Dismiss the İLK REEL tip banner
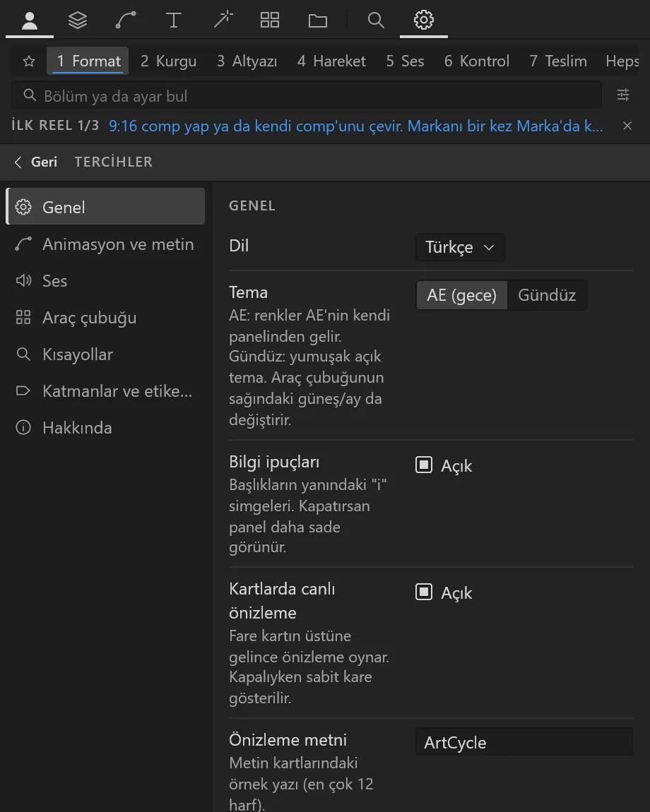650x812 pixels. point(627,126)
